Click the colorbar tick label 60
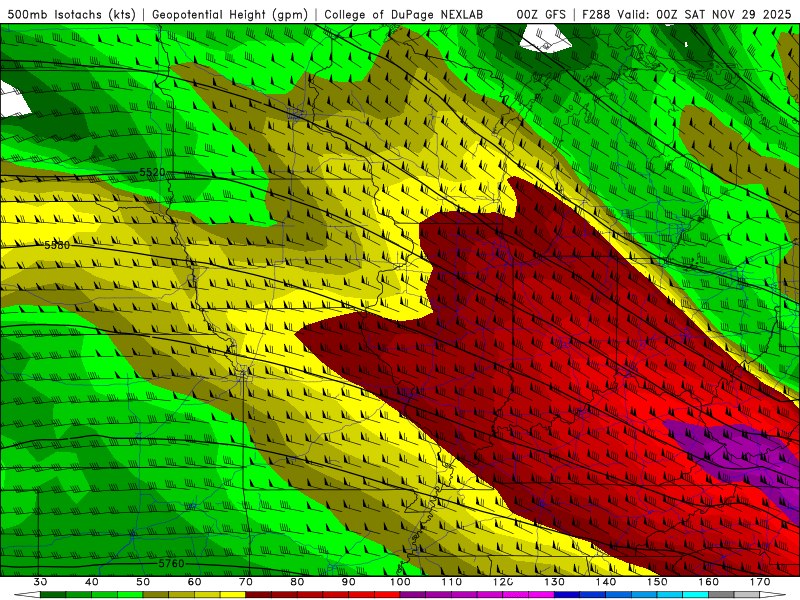This screenshot has height=600, width=800. click(x=194, y=582)
